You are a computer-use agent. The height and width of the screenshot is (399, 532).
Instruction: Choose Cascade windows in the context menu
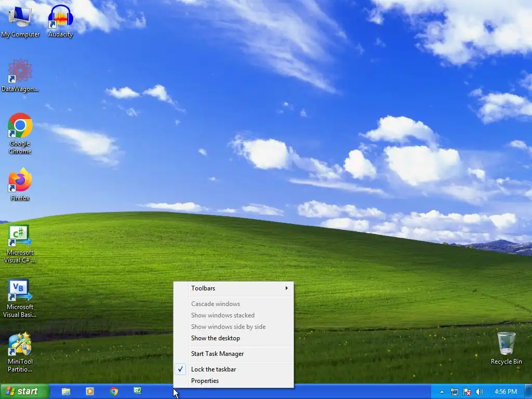[x=233, y=303]
